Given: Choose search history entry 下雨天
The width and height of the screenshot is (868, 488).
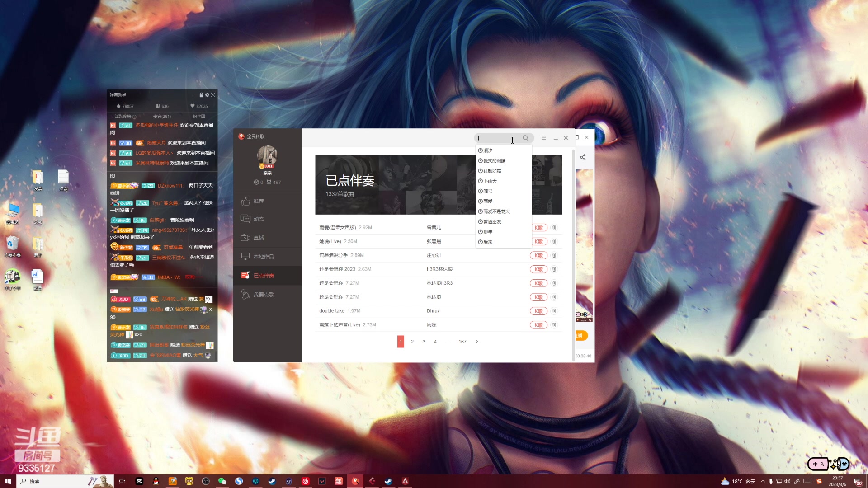Looking at the screenshot, I should tap(504, 181).
